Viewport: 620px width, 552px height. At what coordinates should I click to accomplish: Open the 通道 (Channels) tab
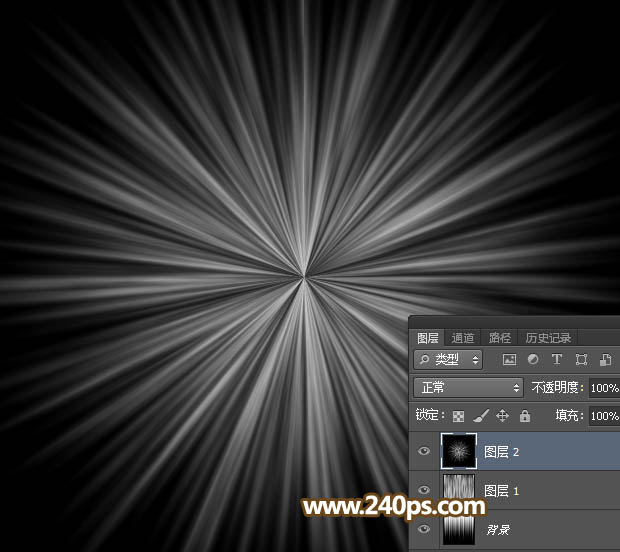click(x=463, y=338)
